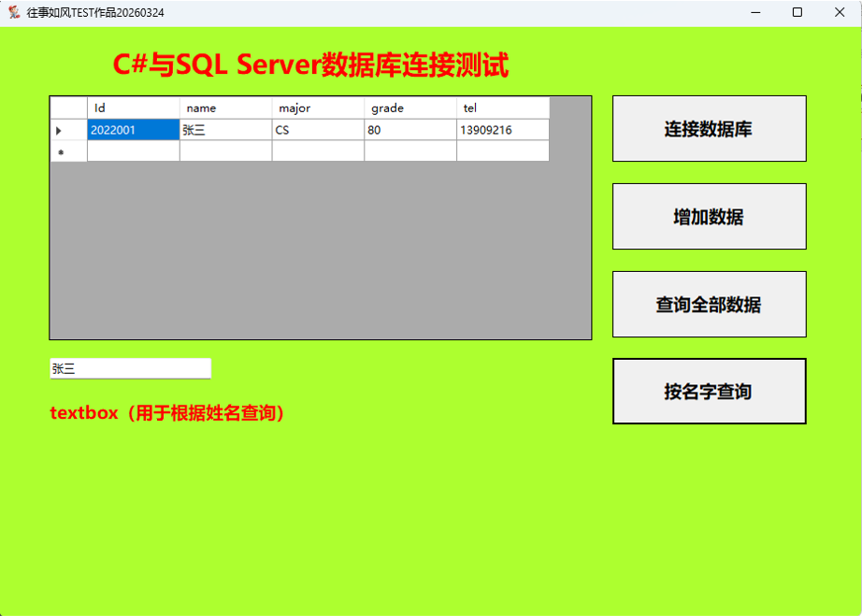Screen dimensions: 862x616
Task: Select the cell containing 2022001
Action: point(133,131)
